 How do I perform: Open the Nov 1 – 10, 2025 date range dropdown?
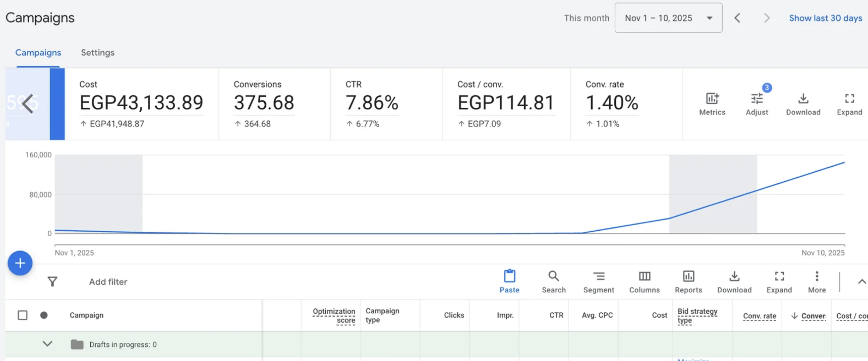click(x=668, y=18)
